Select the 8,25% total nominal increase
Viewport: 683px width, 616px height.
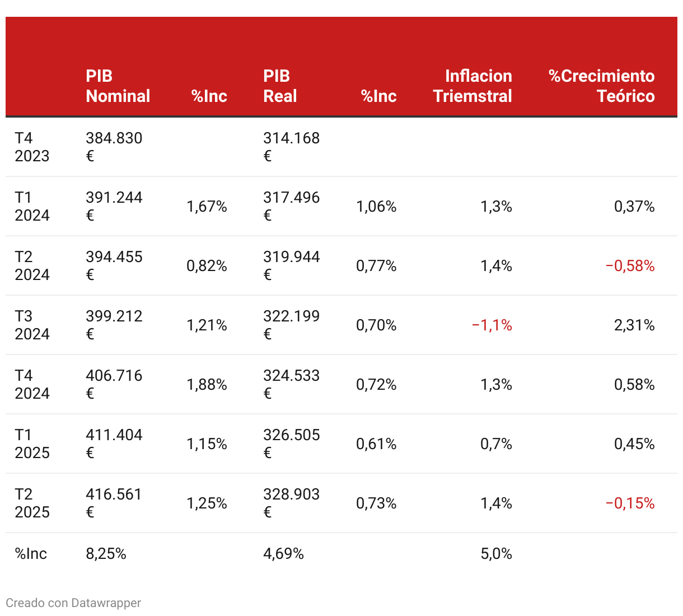click(106, 554)
